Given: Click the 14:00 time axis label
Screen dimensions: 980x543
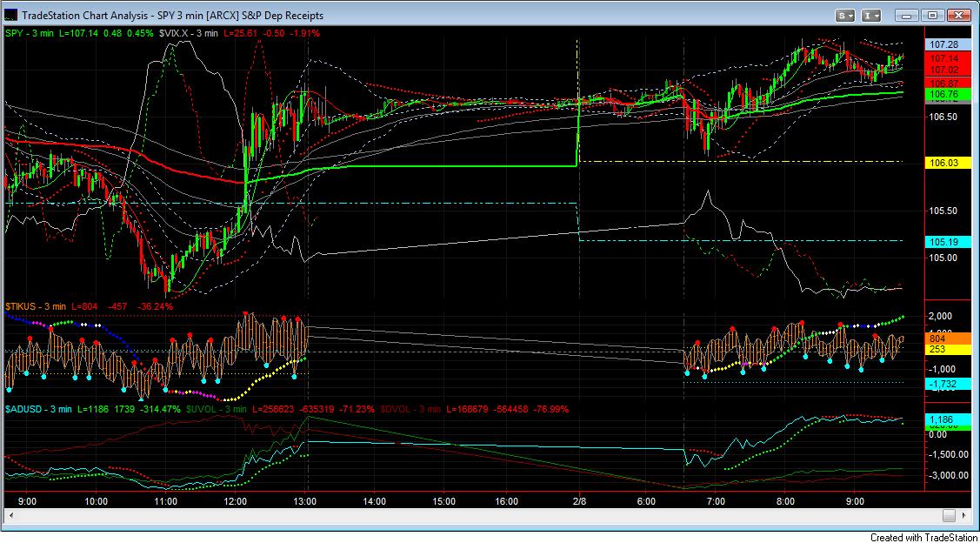Looking at the screenshot, I should click(374, 501).
